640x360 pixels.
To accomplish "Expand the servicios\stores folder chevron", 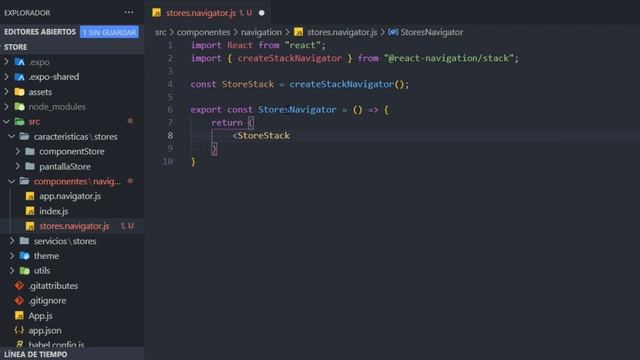I will (x=11, y=241).
